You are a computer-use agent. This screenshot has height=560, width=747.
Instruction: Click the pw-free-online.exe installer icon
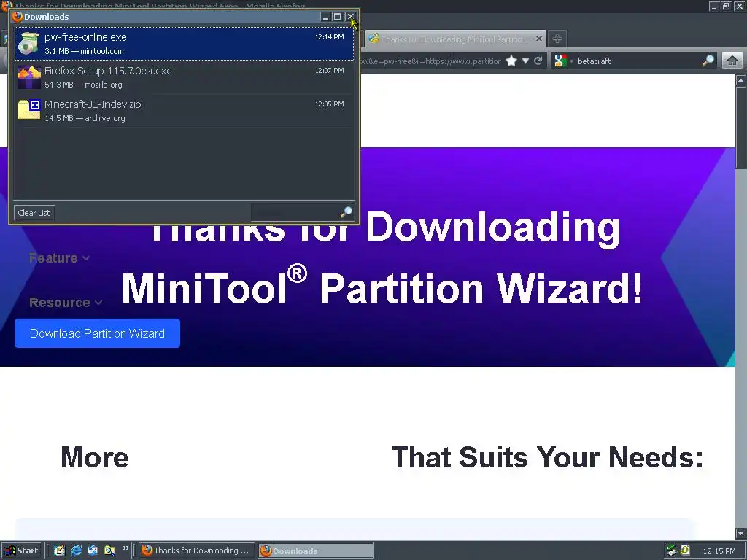click(x=28, y=44)
